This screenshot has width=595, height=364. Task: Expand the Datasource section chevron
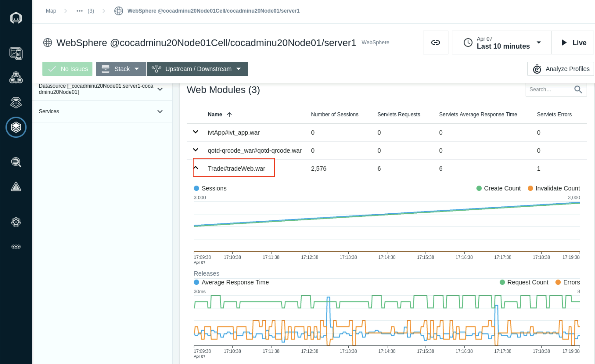(160, 89)
